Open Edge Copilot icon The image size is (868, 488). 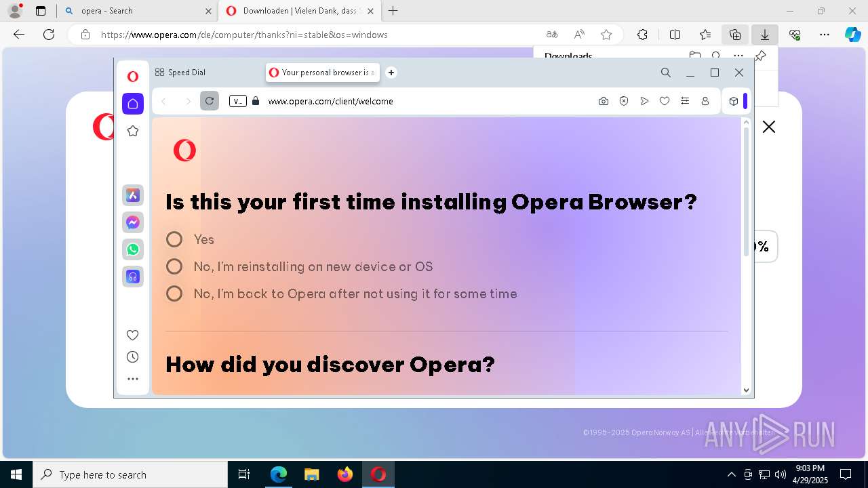point(852,35)
